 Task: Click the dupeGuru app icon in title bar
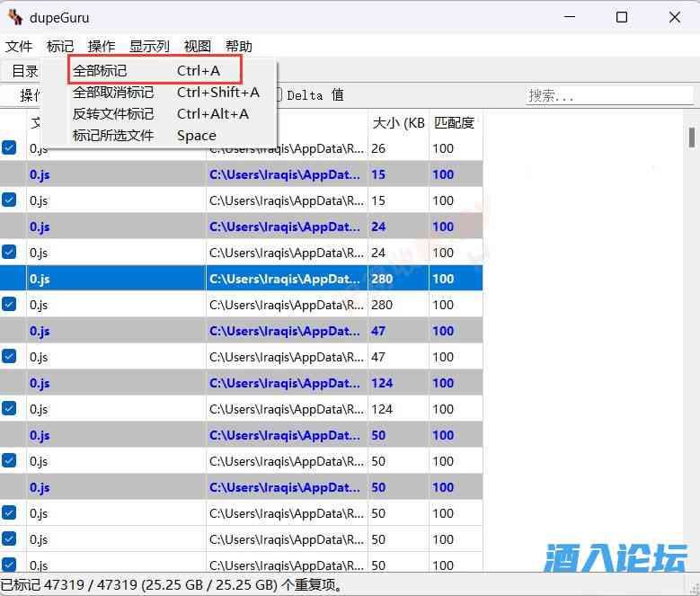pyautogui.click(x=15, y=17)
